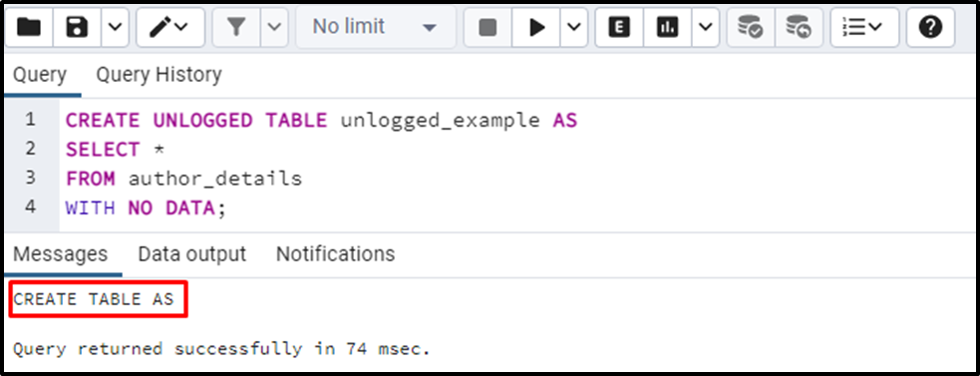Open file with the folder icon
Image resolution: width=980 pixels, height=376 pixels.
[x=28, y=27]
